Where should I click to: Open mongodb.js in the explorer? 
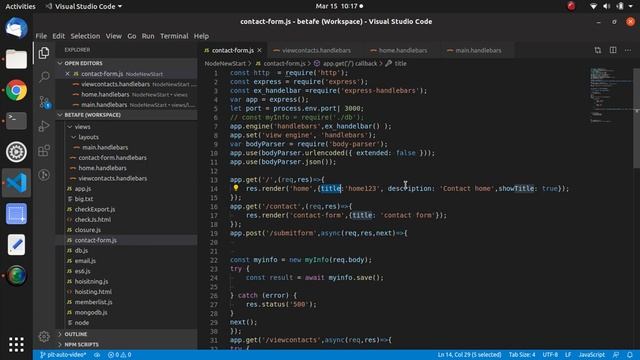[91, 312]
